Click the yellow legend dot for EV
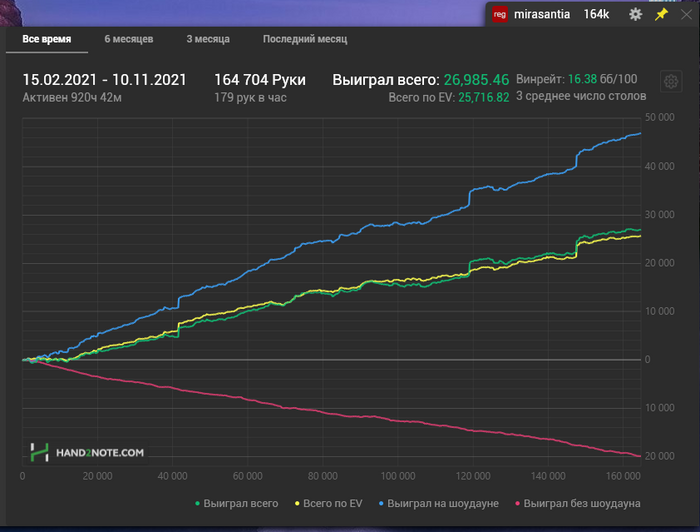 point(297,503)
